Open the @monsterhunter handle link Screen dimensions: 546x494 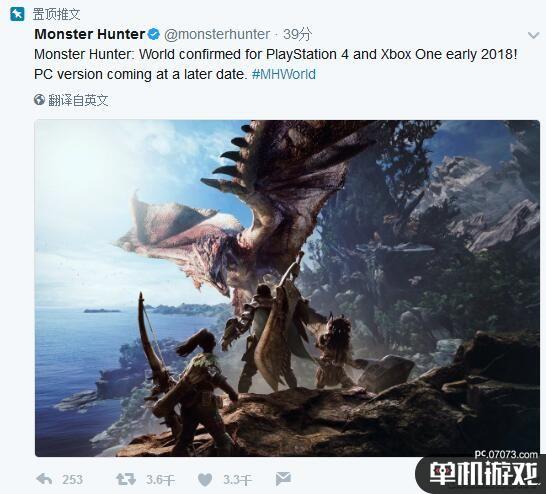pos(217,34)
